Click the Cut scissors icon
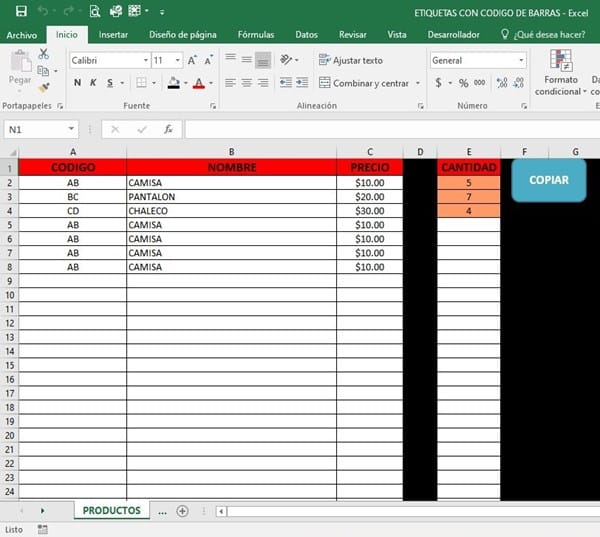The height and width of the screenshot is (537, 600). tap(44, 54)
